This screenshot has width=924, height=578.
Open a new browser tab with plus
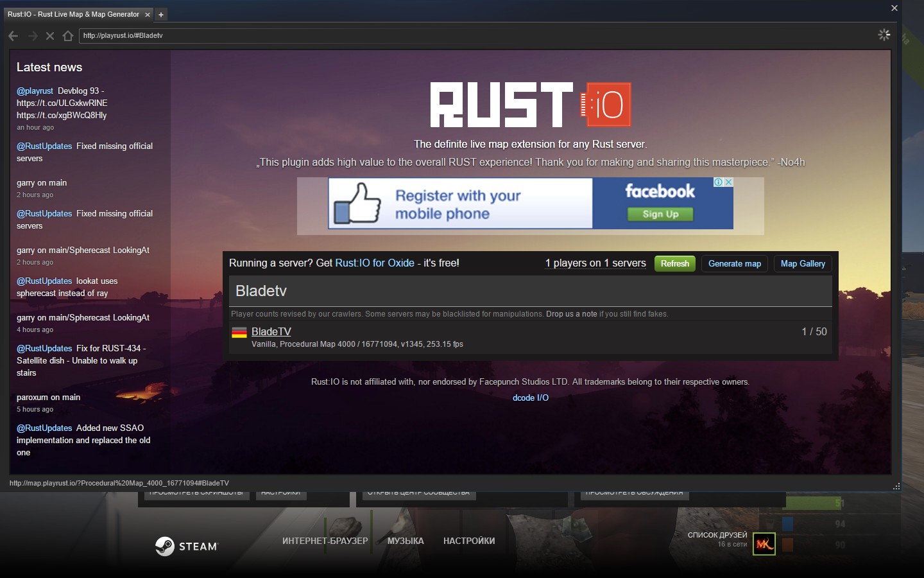click(161, 14)
